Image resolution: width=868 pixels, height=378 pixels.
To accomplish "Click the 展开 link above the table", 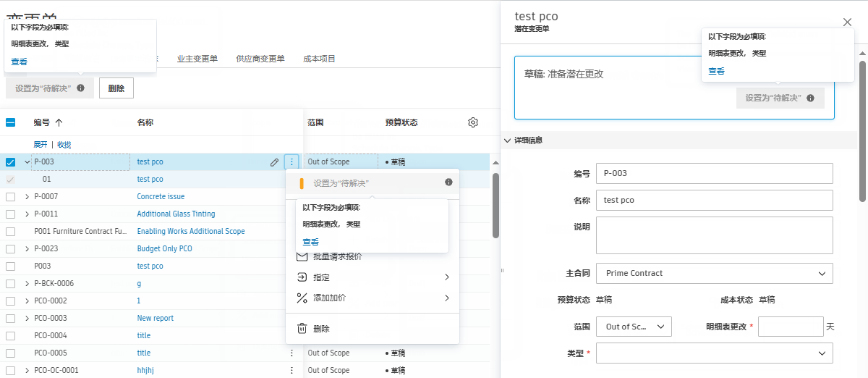I will tap(41, 145).
